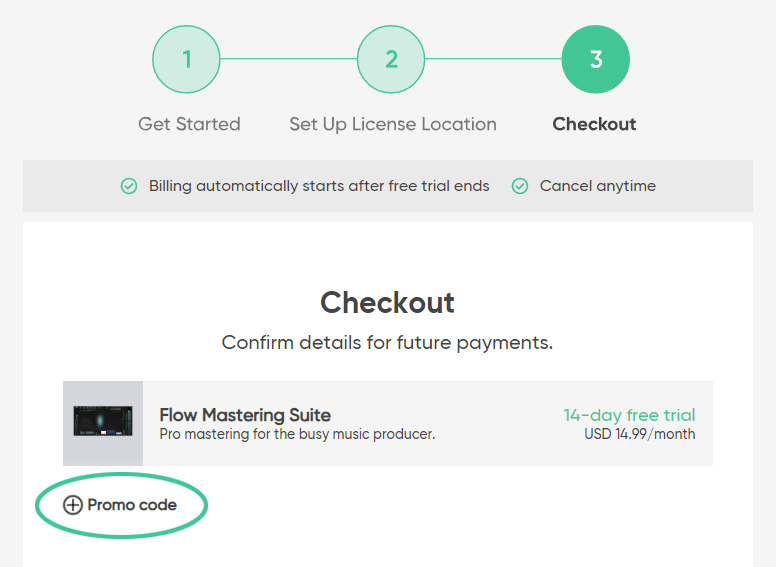Click the 14-day free trial text
Screen dimensions: 776x567
[630, 415]
